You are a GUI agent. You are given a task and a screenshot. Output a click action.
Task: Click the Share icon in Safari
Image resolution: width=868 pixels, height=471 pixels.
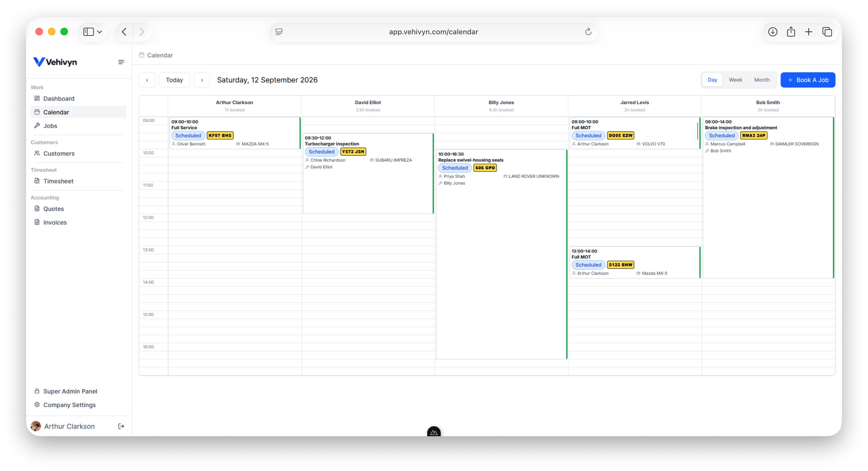tap(791, 32)
